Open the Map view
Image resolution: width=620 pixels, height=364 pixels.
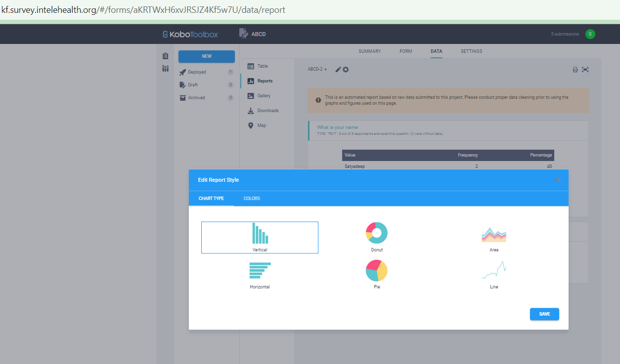coord(261,125)
